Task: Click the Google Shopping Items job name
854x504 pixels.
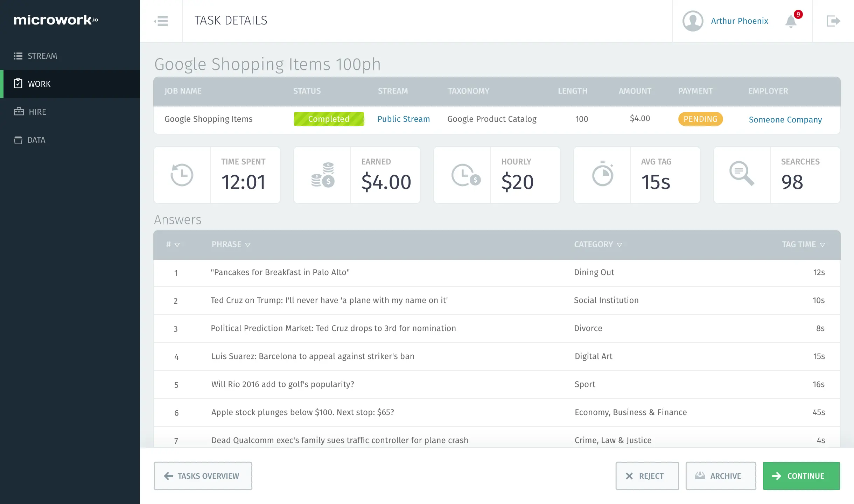Action: click(208, 119)
